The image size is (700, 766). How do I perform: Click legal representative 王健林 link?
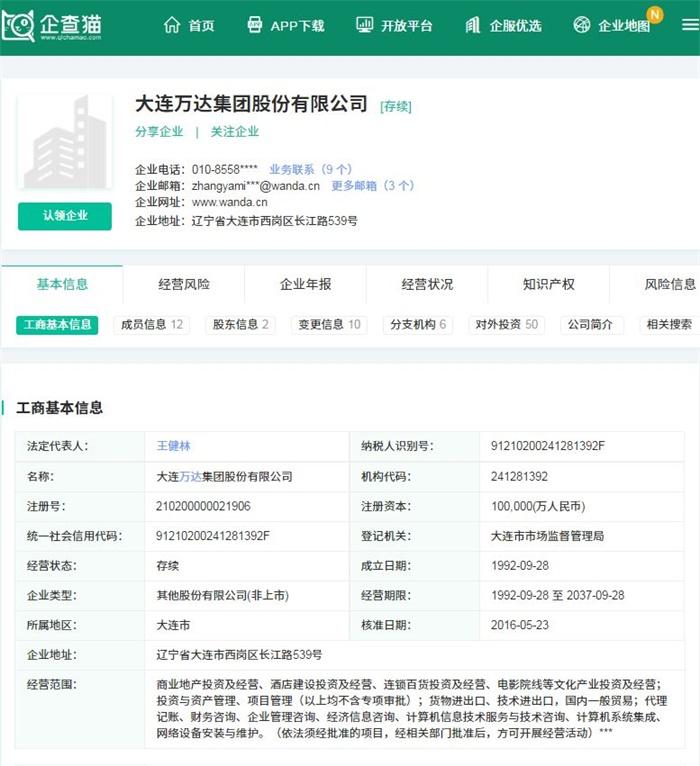tap(173, 446)
